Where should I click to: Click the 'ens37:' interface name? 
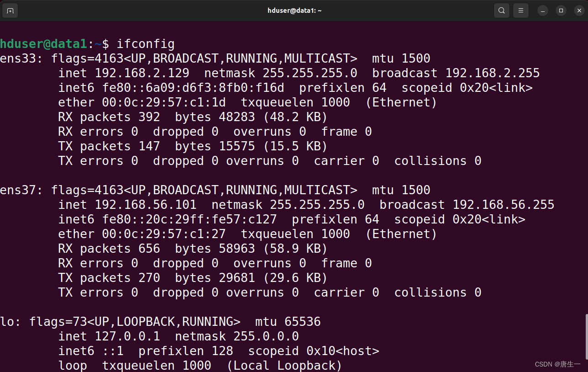coord(21,190)
